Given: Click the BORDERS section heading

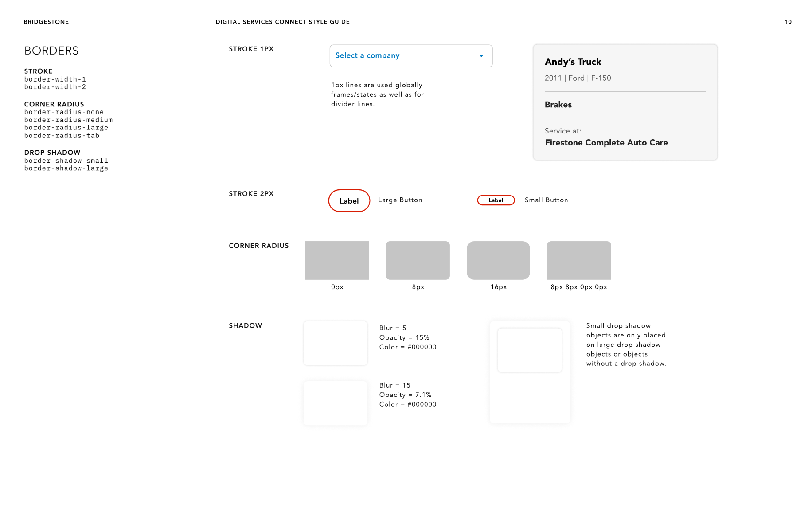Looking at the screenshot, I should 51,51.
